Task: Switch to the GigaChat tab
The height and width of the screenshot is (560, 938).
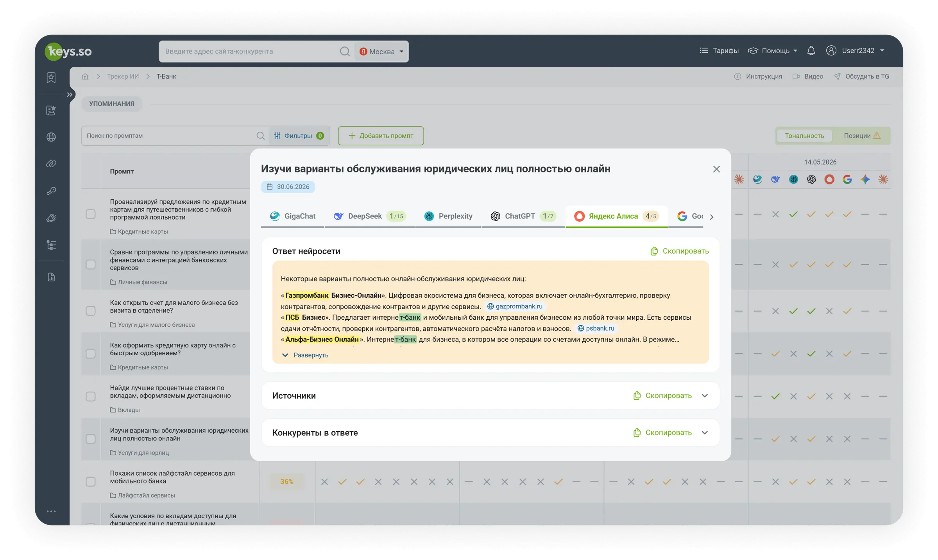Action: pos(292,216)
